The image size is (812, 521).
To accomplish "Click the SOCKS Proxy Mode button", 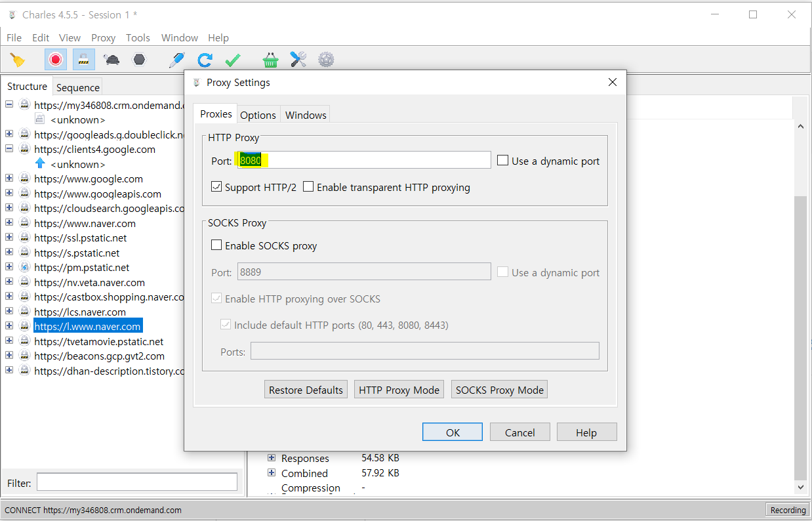I will tap(500, 390).
